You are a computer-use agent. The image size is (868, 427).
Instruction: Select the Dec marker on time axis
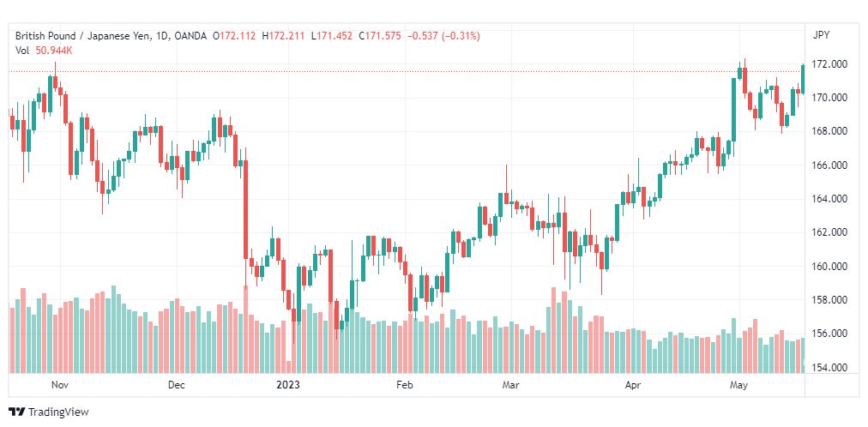tap(177, 385)
